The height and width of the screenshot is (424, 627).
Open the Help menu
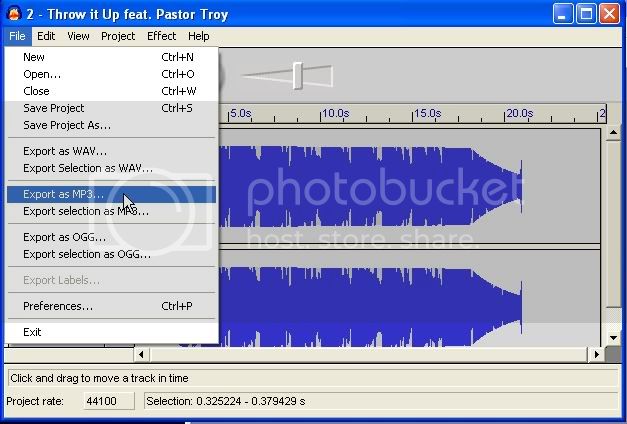click(199, 36)
